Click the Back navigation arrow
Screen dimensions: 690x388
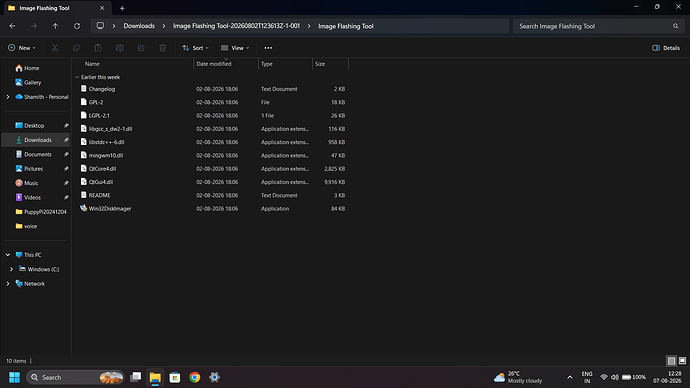point(12,26)
